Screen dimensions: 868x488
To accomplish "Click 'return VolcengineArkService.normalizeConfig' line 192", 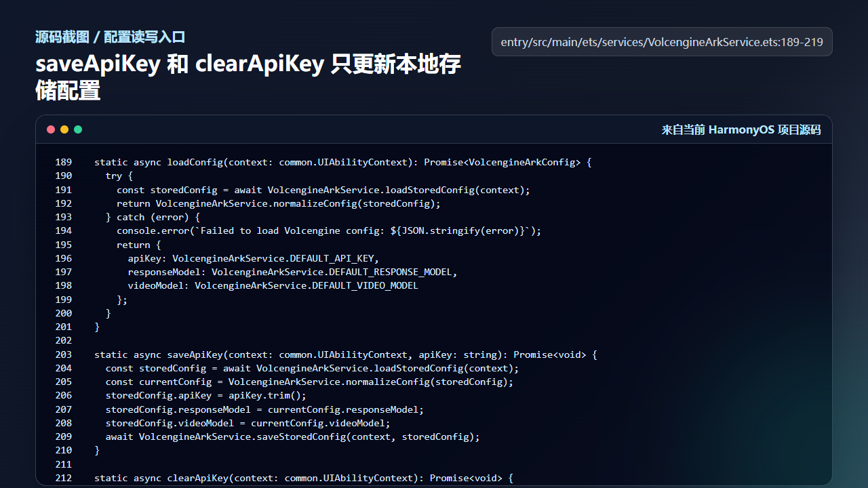I will 279,203.
